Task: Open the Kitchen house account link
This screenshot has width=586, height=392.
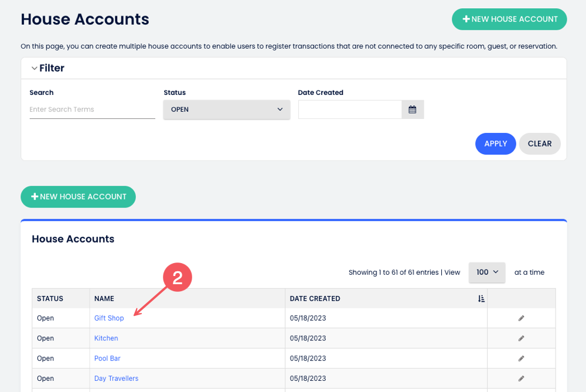Action: (106, 338)
